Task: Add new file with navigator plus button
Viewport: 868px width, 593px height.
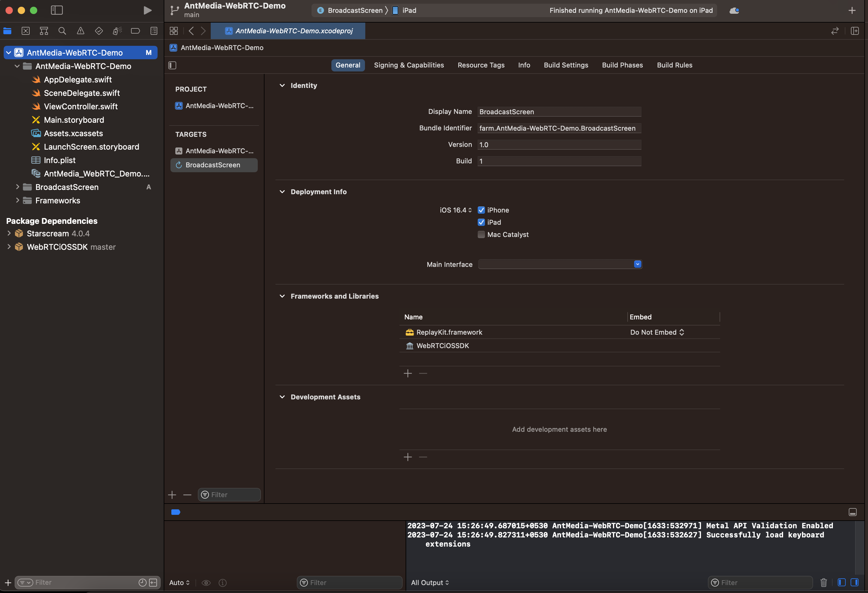Action: tap(8, 583)
